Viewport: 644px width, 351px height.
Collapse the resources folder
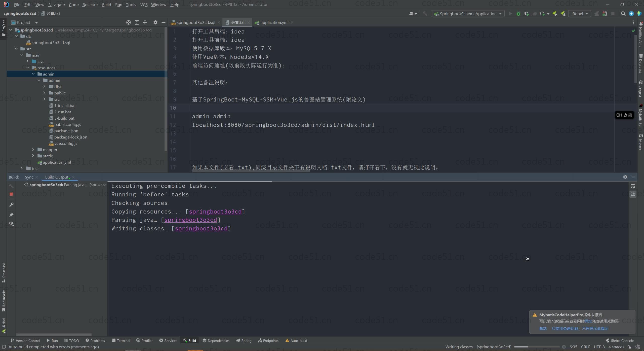click(x=27, y=68)
